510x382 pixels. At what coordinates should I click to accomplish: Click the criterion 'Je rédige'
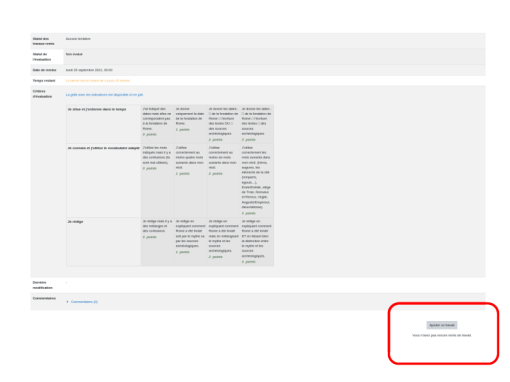[x=75, y=222]
